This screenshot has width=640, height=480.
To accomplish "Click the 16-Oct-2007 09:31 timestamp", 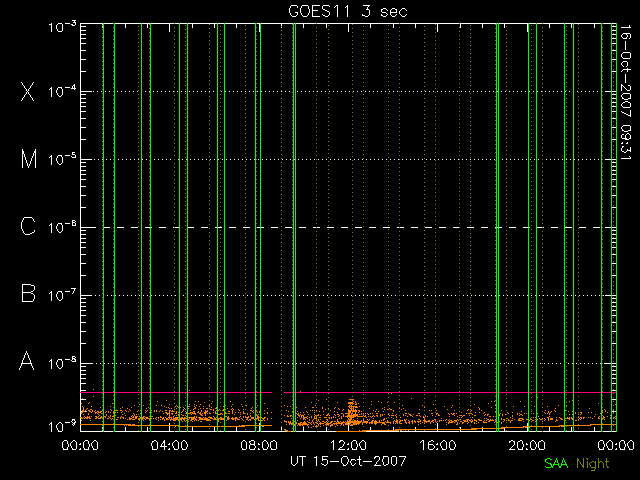I will [x=625, y=92].
